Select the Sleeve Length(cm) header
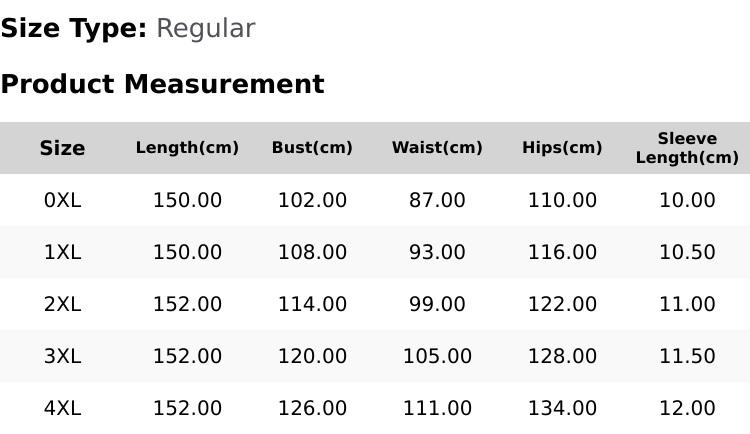 coord(687,148)
